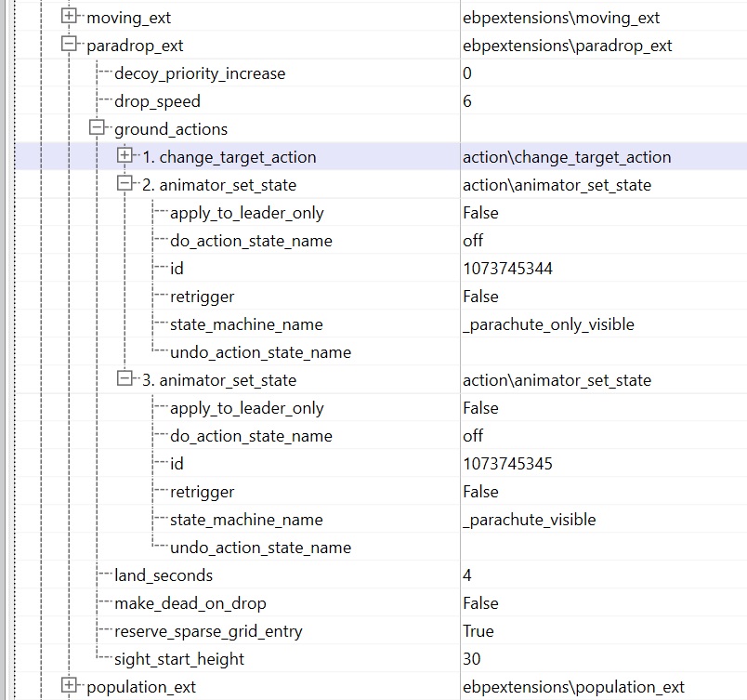Expand 1. change_target_action node
Image resolution: width=747 pixels, height=700 pixels.
point(124,156)
